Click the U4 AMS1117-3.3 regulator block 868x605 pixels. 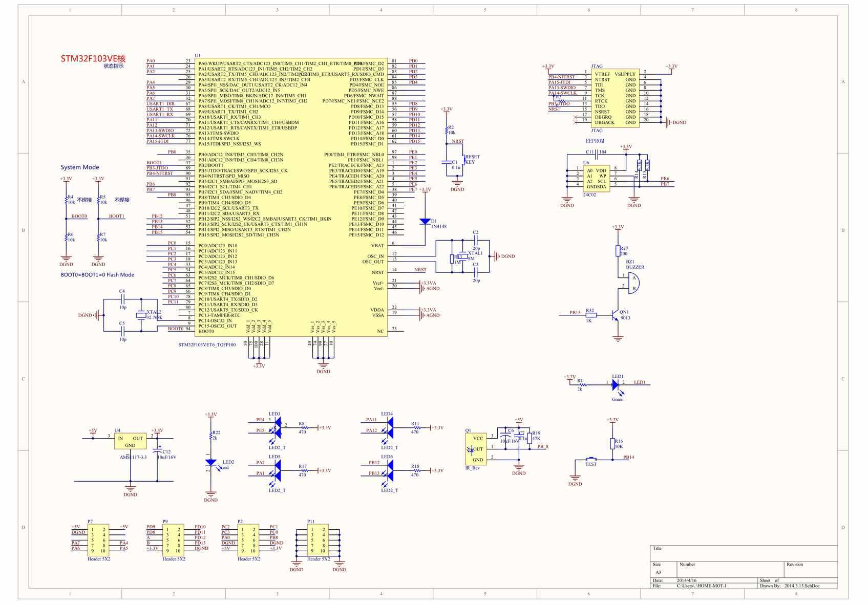130,441
